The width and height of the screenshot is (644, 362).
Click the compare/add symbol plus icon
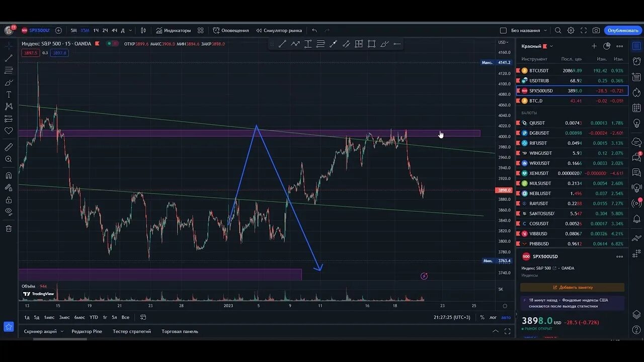click(58, 30)
